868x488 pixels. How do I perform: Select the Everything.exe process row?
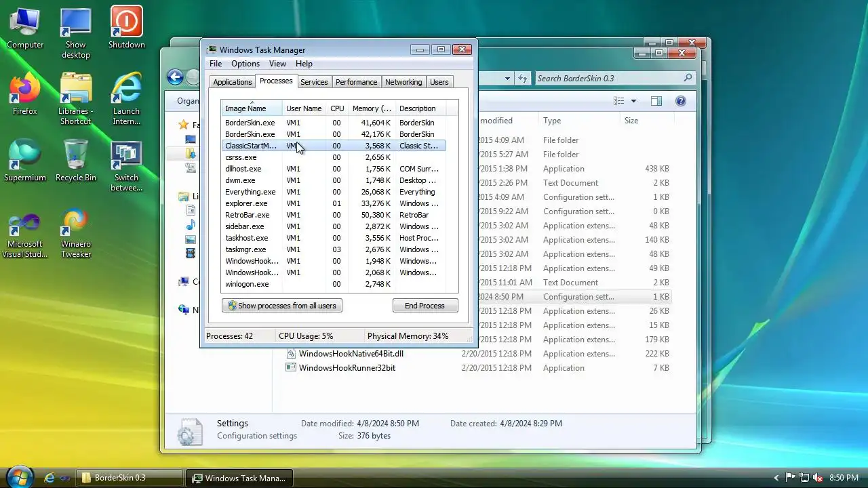[x=334, y=192]
